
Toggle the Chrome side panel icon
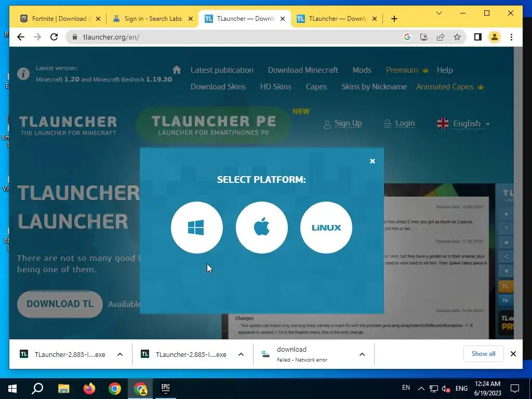tap(478, 37)
